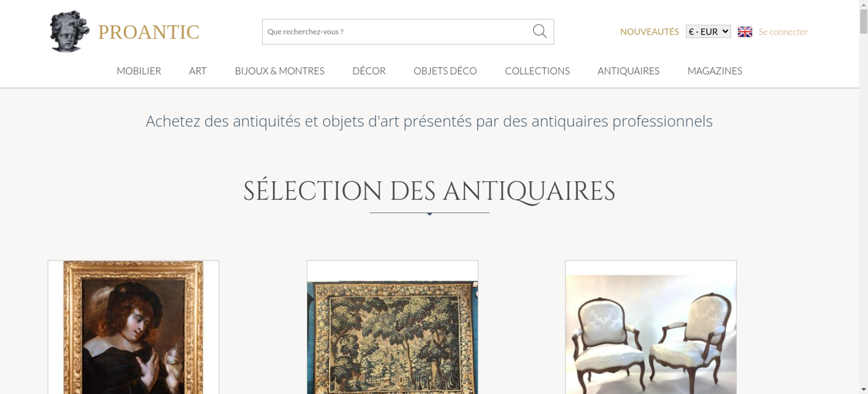The image size is (868, 394).
Task: Click the NOUVEAUTÉS link
Action: coord(649,32)
